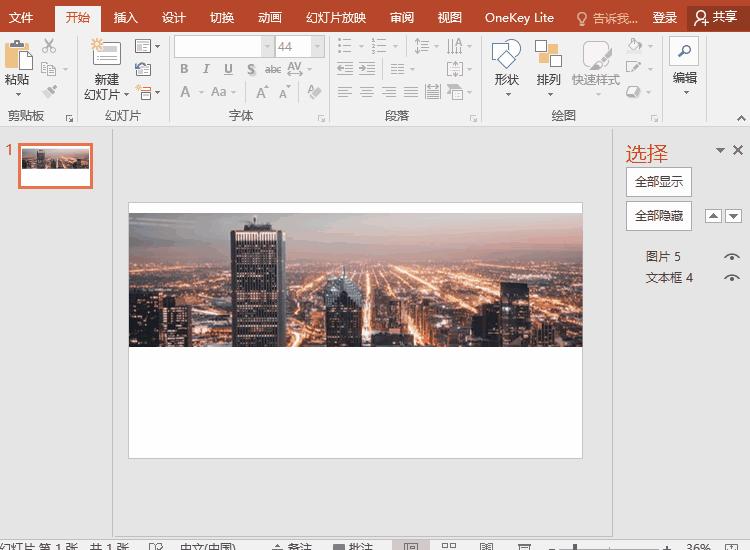Open the font size dropdown
The height and width of the screenshot is (550, 750).
tap(317, 47)
